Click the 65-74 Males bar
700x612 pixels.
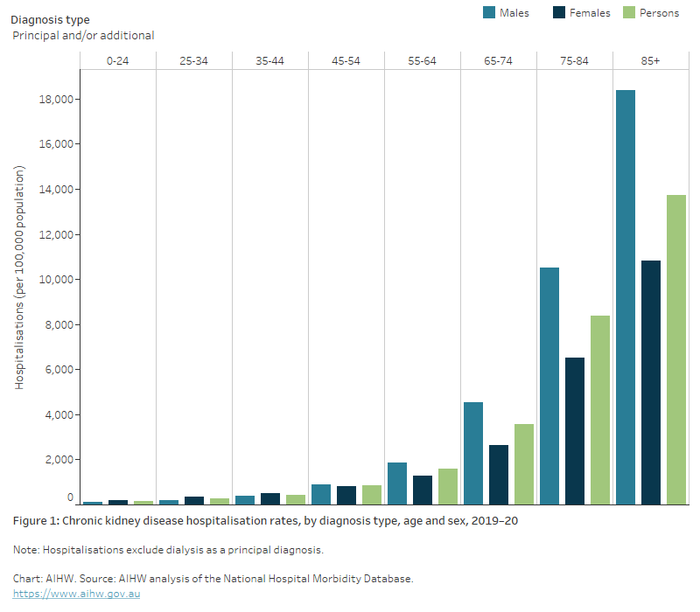473,453
